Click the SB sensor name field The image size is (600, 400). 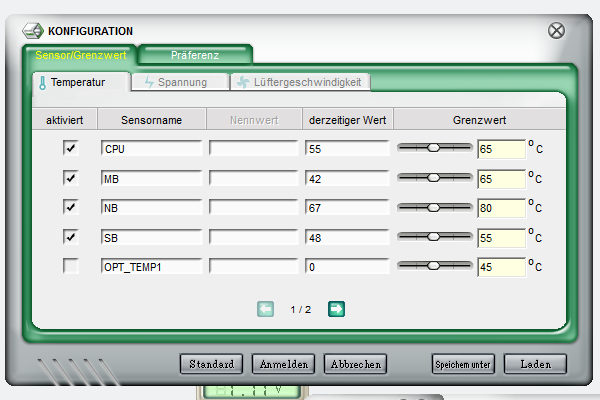click(152, 237)
